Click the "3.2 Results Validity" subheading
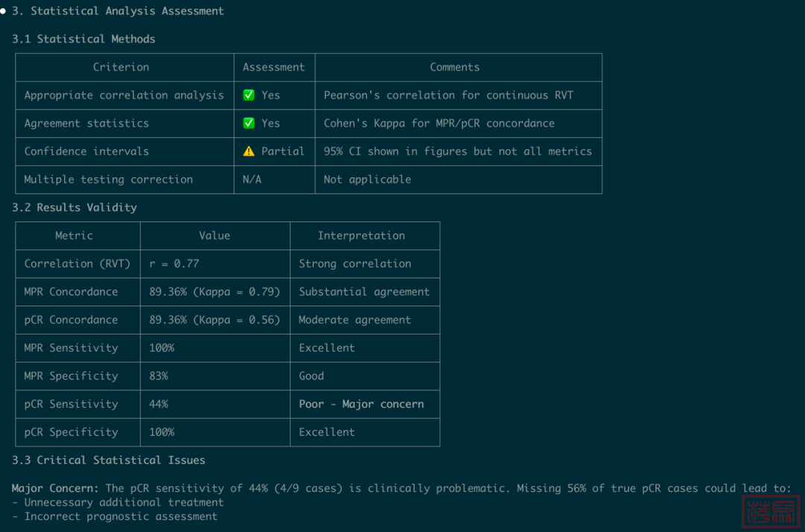The height and width of the screenshot is (532, 805). [x=75, y=207]
